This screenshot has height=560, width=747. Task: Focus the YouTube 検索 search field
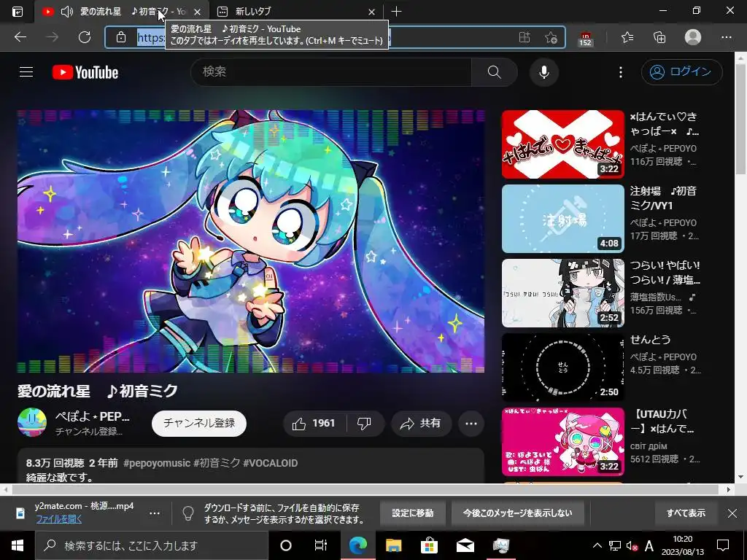point(332,72)
